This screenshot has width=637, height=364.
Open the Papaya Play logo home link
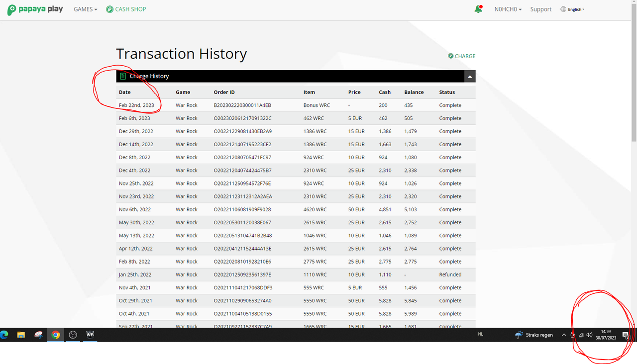point(35,9)
